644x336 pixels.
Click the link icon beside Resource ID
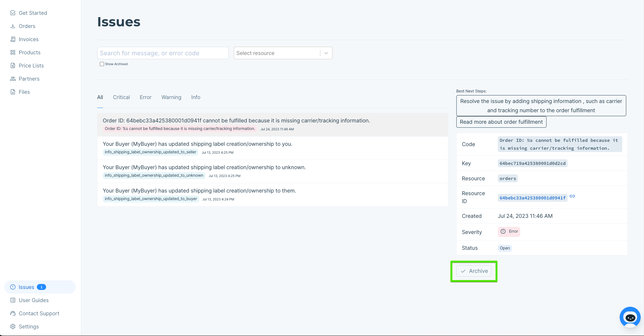(x=572, y=196)
